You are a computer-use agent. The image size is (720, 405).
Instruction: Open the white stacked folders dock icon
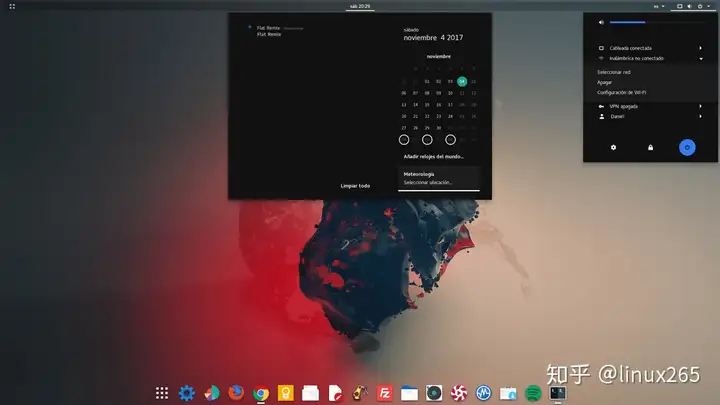pos(310,394)
